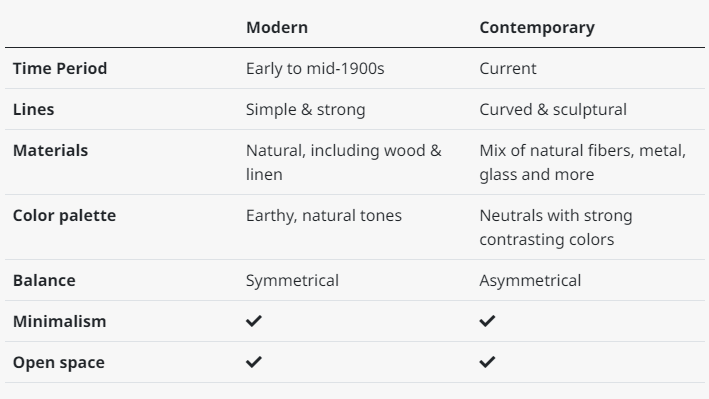Select the Modern column header

tap(277, 27)
